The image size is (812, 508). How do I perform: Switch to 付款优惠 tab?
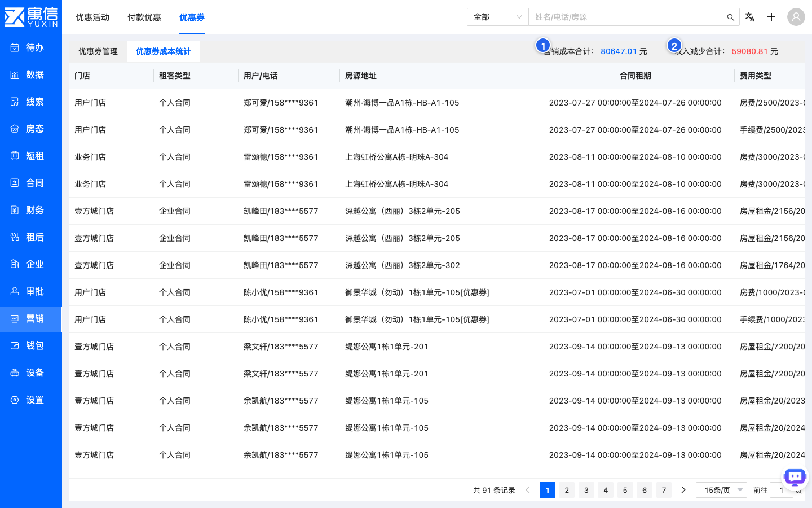(144, 17)
